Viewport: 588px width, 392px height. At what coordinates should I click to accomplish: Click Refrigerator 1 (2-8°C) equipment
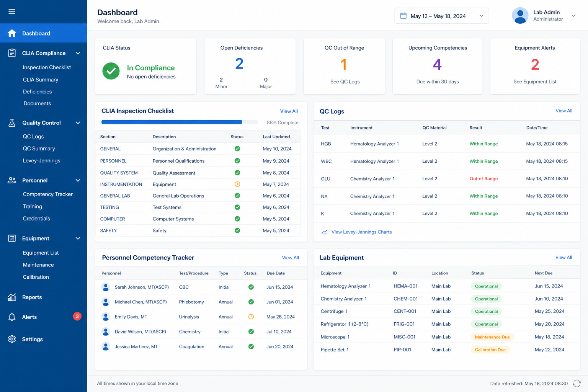(x=345, y=324)
